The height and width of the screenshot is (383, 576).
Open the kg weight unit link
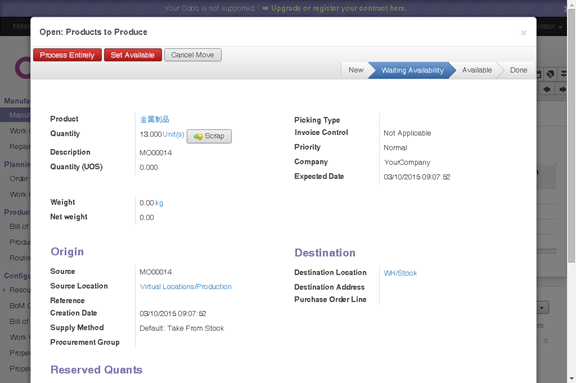point(159,203)
